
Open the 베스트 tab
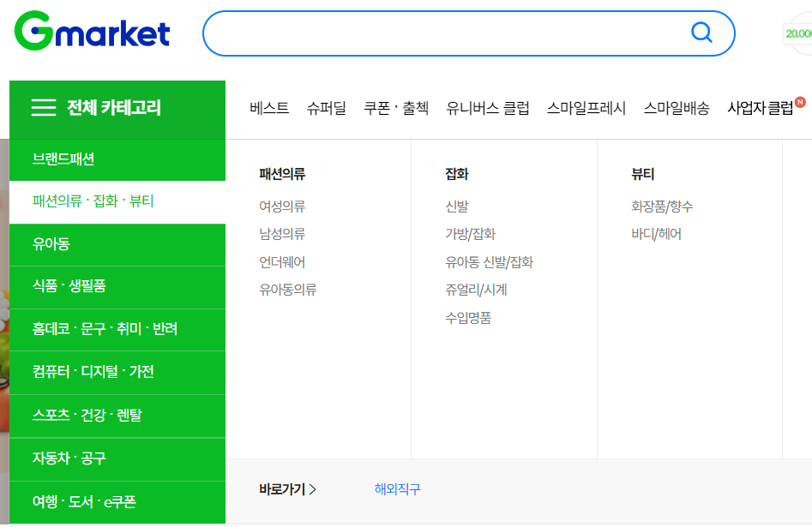[x=269, y=108]
